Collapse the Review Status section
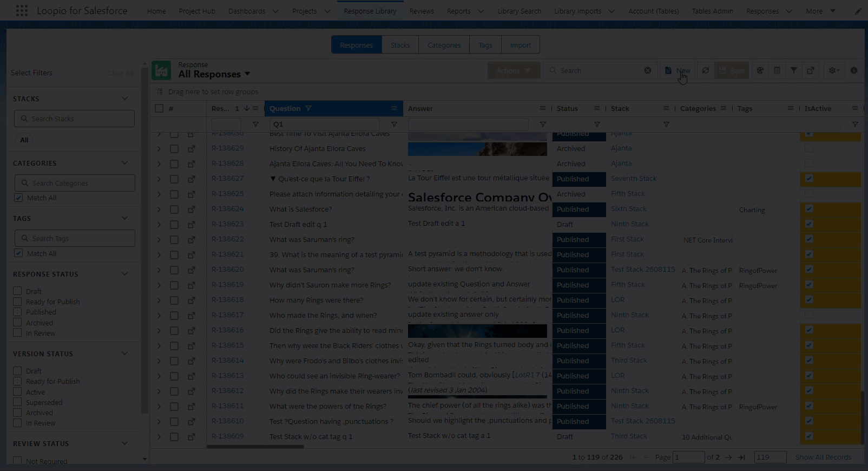 pyautogui.click(x=125, y=443)
